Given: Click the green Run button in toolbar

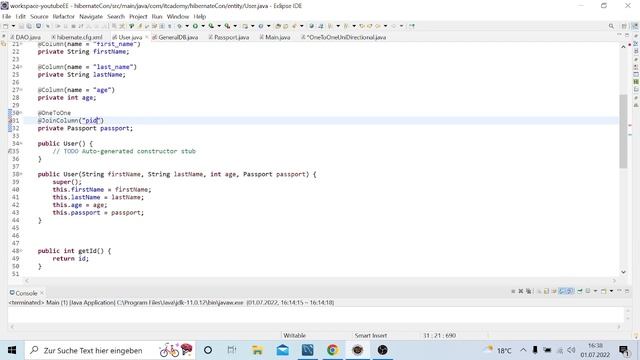Looking at the screenshot, I should coord(196,26).
